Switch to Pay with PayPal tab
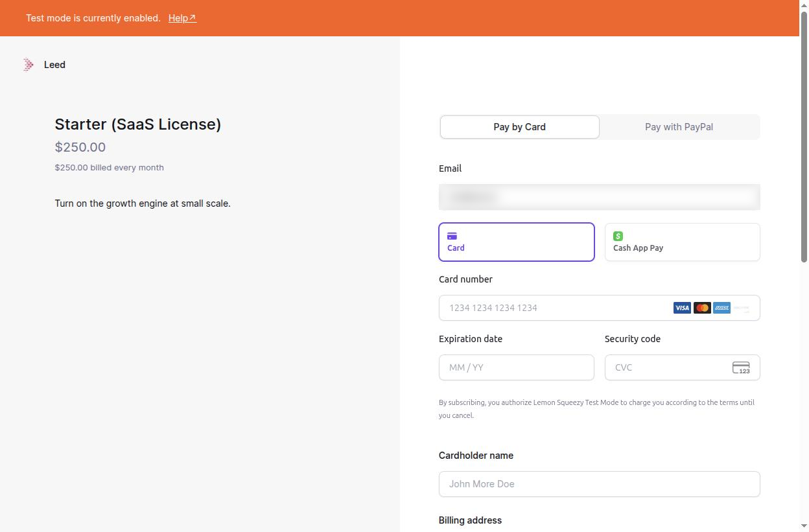The image size is (809, 532). (679, 127)
